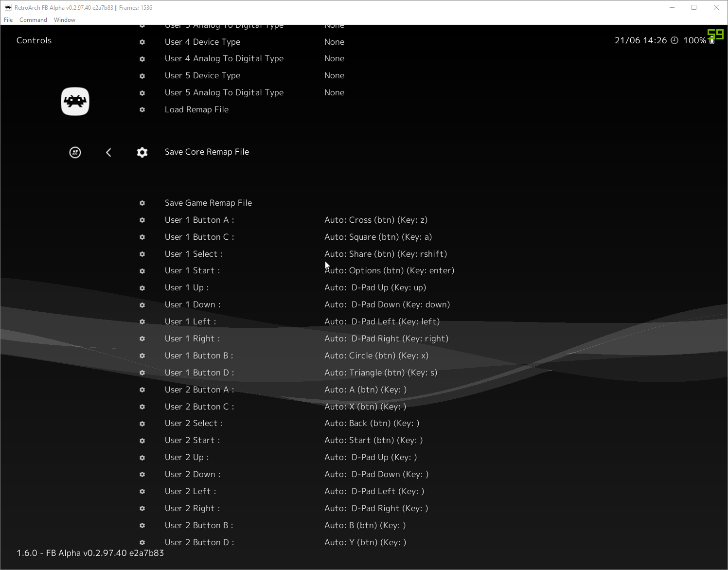Select the User 1 Up label
The image size is (728, 570).
187,288
